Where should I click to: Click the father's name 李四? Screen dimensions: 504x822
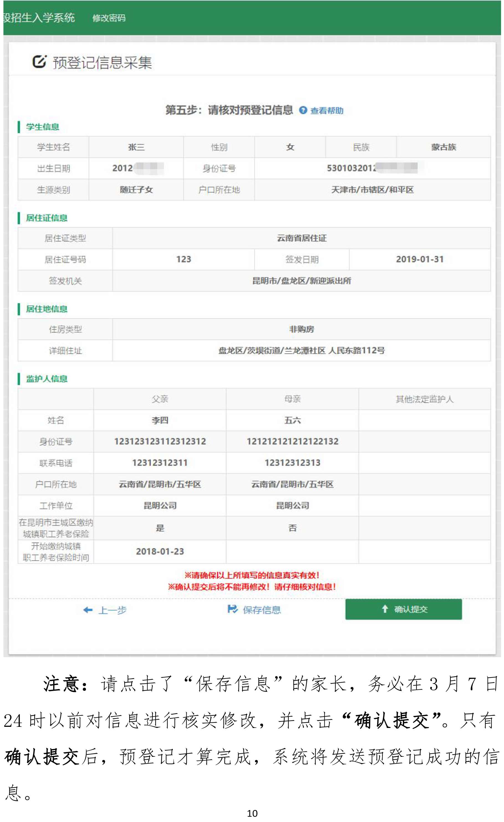(160, 420)
